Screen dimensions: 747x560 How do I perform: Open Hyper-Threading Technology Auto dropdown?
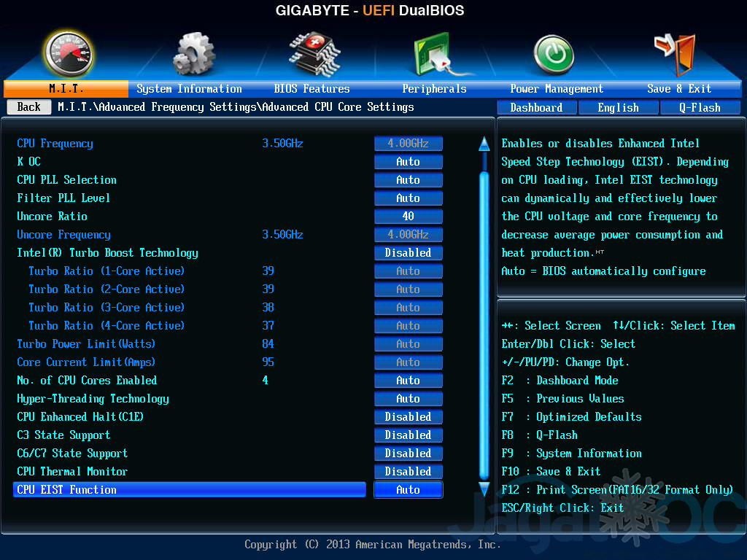point(408,399)
